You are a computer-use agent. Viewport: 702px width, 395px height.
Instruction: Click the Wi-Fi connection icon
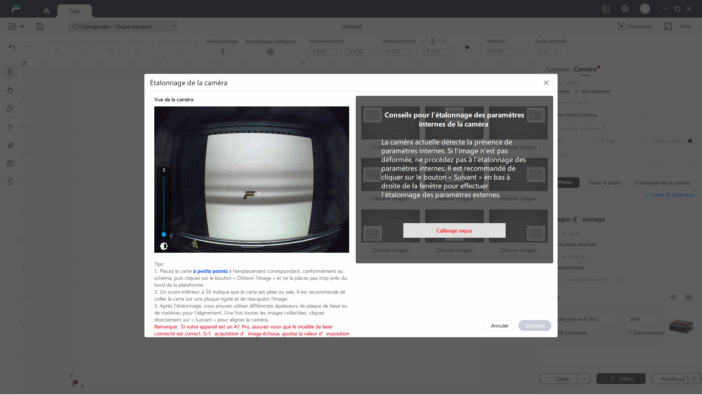(x=673, y=298)
